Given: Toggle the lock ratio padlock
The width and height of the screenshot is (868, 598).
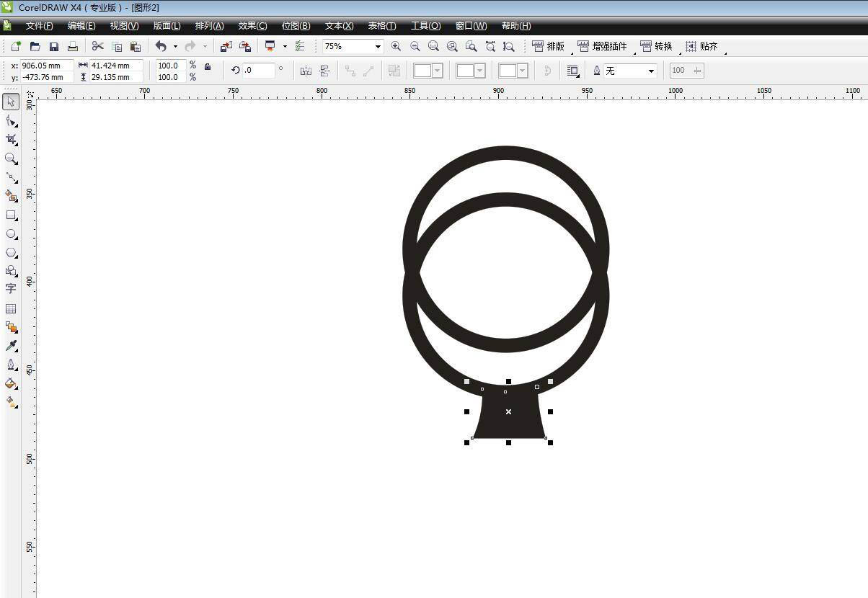Looking at the screenshot, I should tap(208, 67).
